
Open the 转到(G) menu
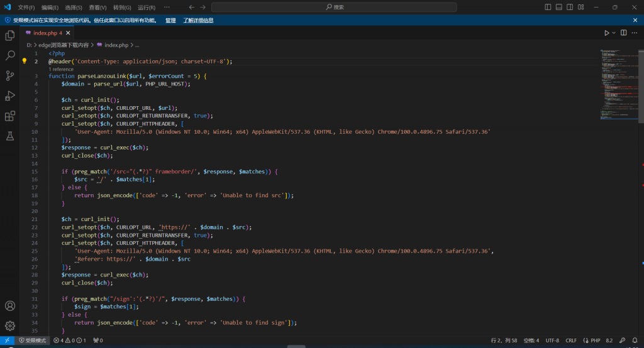(x=122, y=8)
